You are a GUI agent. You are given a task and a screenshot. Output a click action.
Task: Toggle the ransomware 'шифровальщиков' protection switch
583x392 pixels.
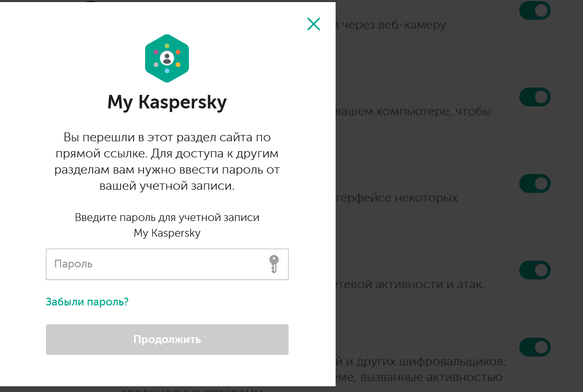(x=534, y=347)
